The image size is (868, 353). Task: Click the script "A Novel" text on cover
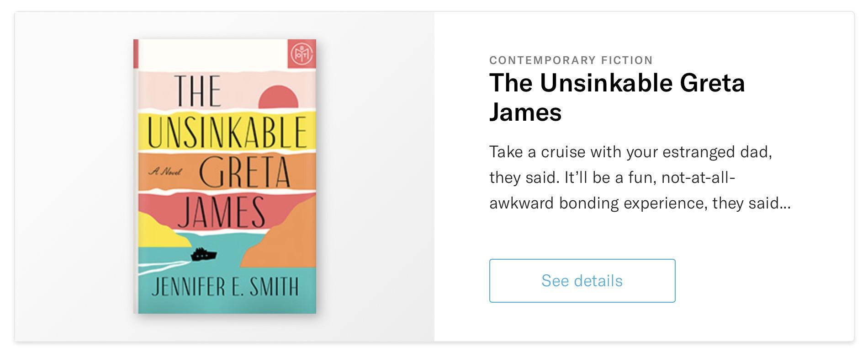coord(165,172)
